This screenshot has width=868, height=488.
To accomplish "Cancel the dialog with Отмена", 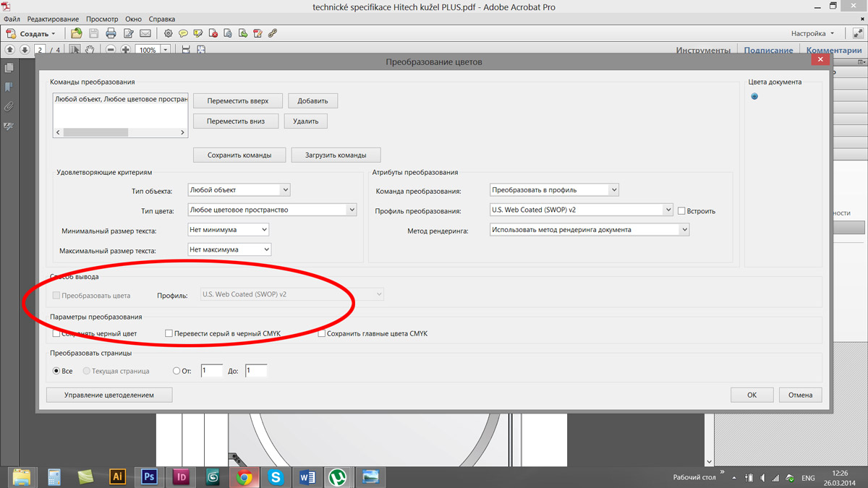I will point(801,395).
